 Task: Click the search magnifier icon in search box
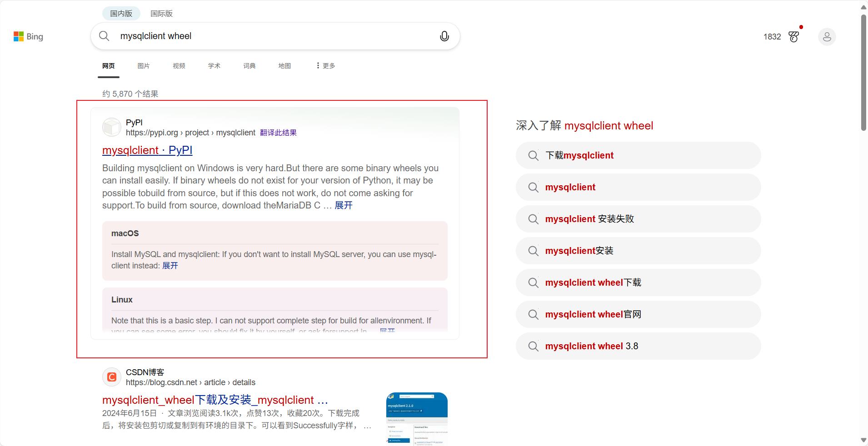104,36
